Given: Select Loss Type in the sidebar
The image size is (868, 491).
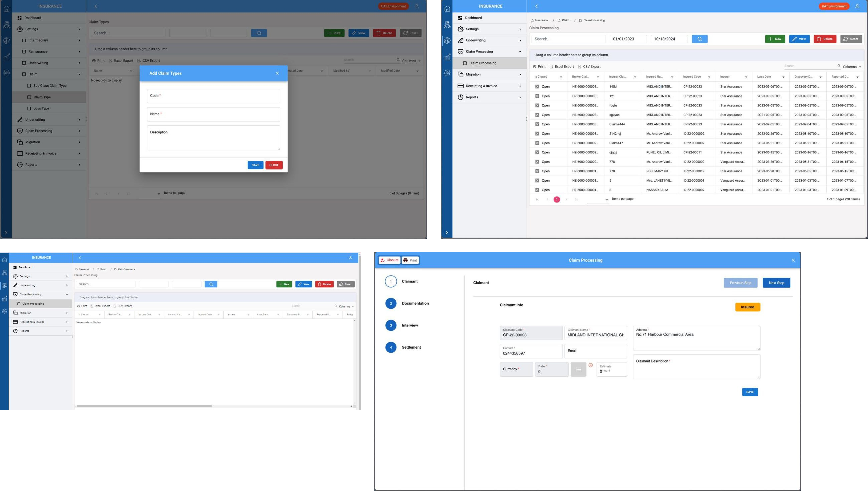Looking at the screenshot, I should coord(41,108).
